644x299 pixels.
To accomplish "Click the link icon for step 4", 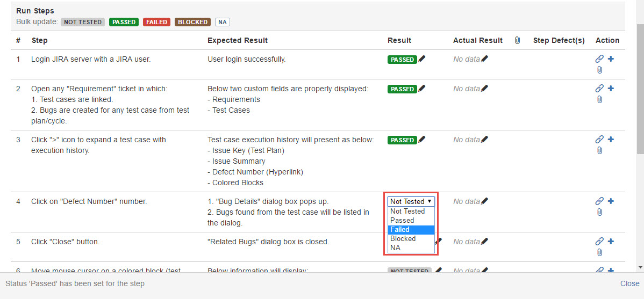I will point(599,201).
